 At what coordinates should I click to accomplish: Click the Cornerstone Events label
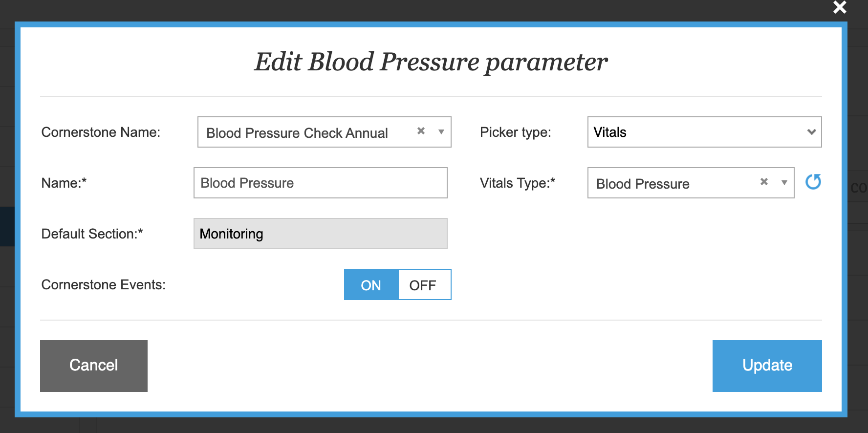103,284
